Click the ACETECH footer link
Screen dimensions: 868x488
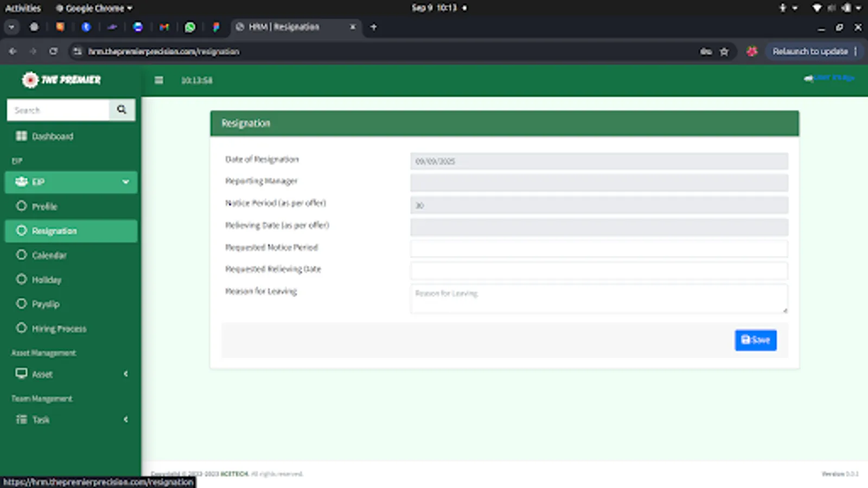pos(234,473)
